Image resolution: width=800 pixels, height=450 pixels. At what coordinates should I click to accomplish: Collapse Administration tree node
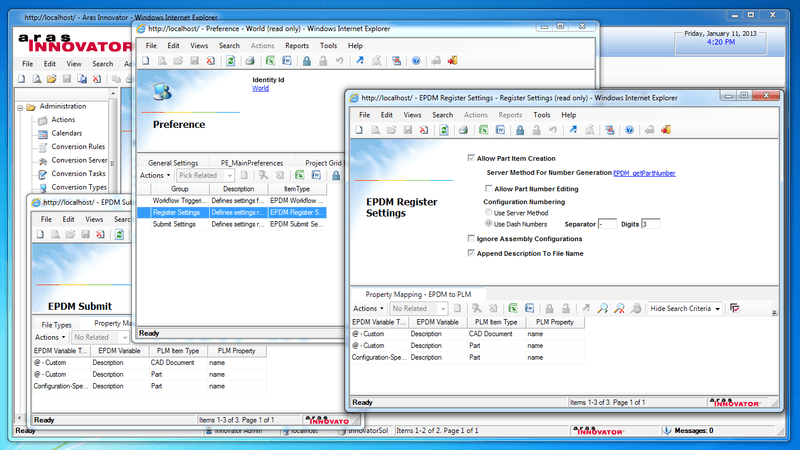click(x=20, y=108)
